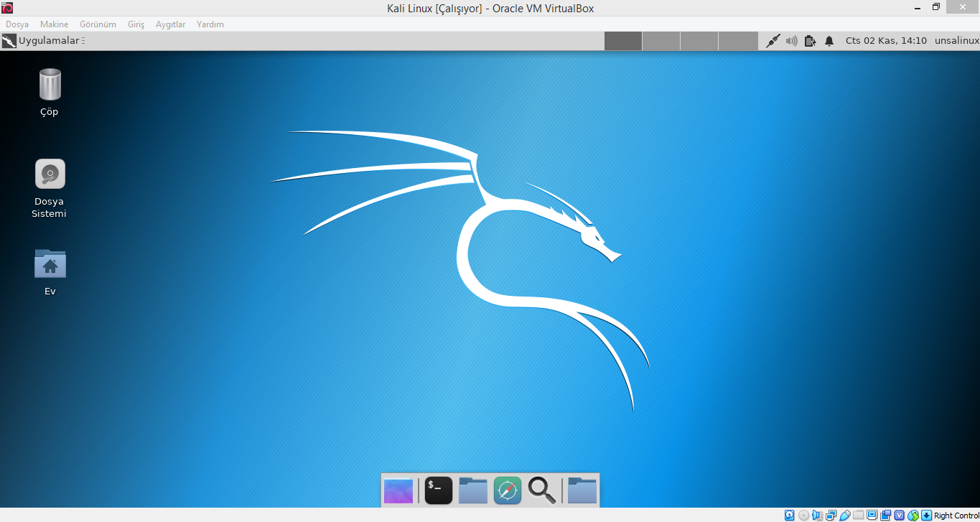Open the clock showing Cts 02 Kas, 14:10
The image size is (980, 522).
[x=886, y=41]
